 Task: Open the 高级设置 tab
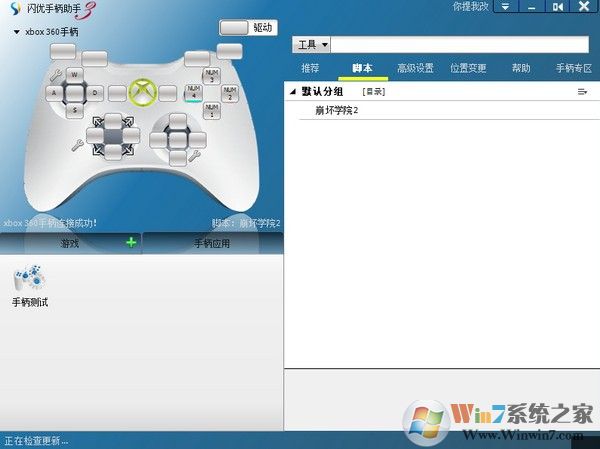pyautogui.click(x=415, y=68)
